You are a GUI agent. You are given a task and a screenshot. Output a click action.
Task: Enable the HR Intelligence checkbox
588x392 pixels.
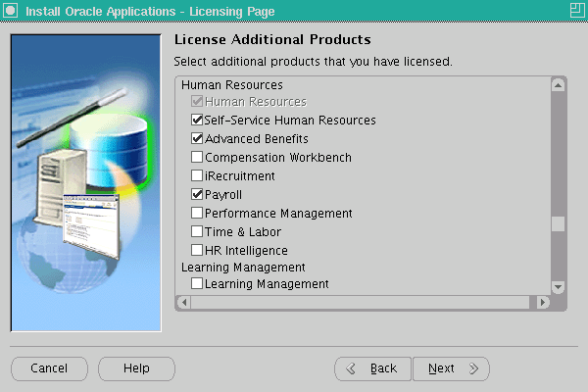[197, 250]
